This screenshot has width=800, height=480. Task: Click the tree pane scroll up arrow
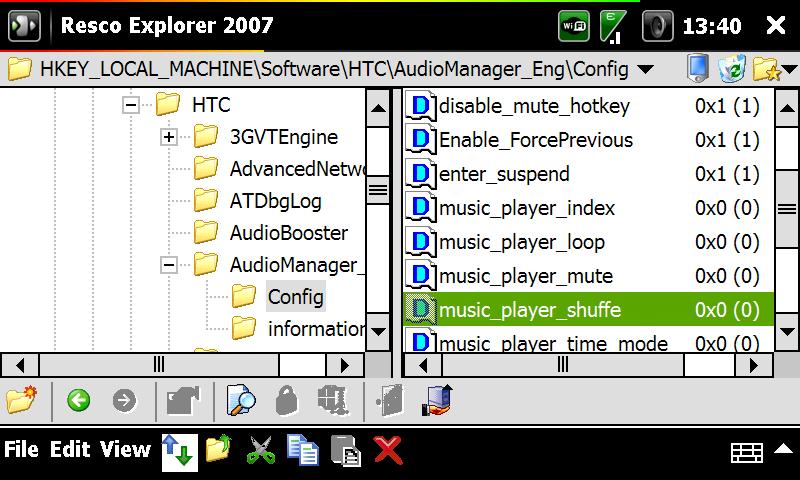pyautogui.click(x=378, y=108)
